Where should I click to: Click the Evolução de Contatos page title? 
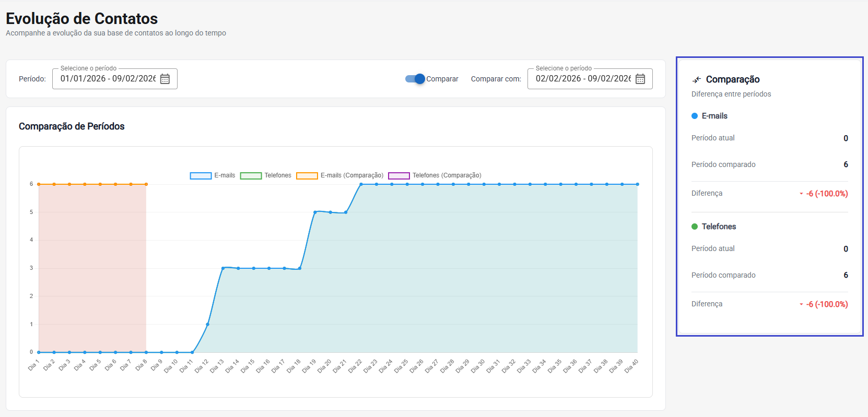pos(81,19)
